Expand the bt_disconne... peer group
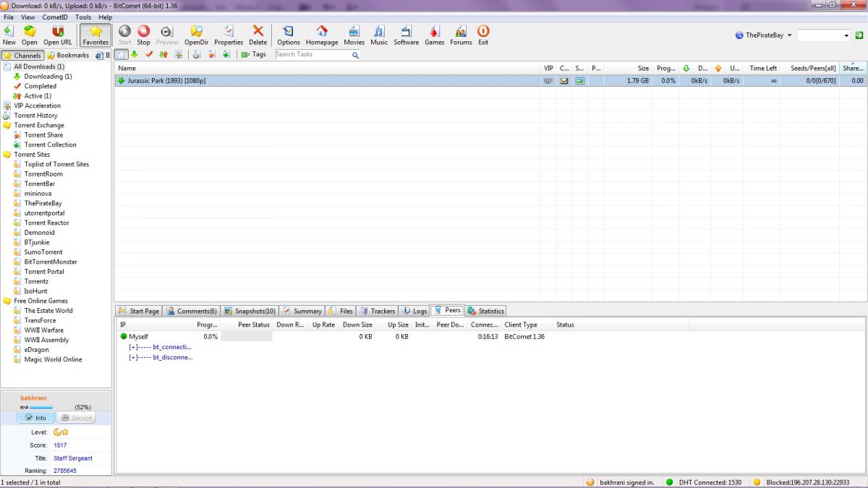Viewport: 868px width, 488px height. pyautogui.click(x=161, y=357)
